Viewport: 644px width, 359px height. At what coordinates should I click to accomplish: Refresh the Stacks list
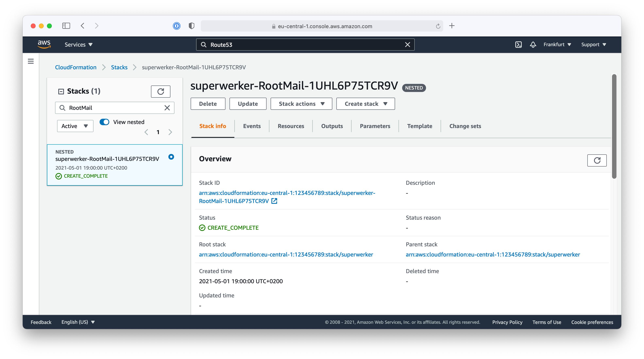160,91
